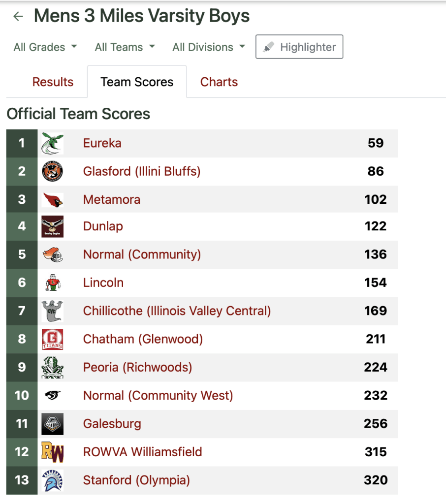Open the All Divisions dropdown

click(209, 47)
